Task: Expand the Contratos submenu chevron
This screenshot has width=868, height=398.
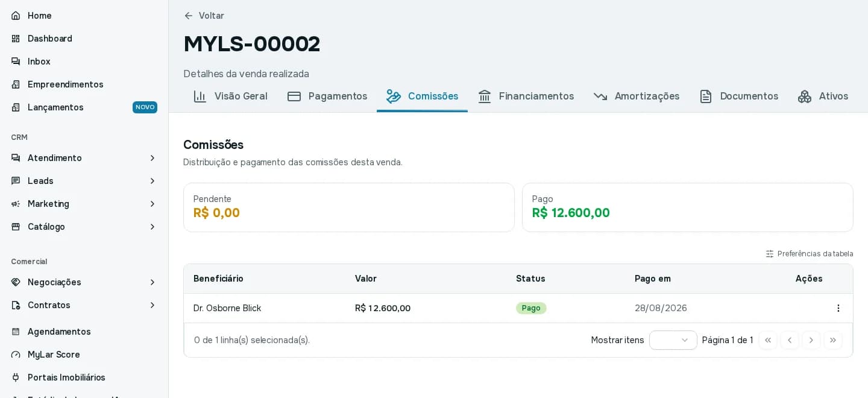Action: [153, 305]
